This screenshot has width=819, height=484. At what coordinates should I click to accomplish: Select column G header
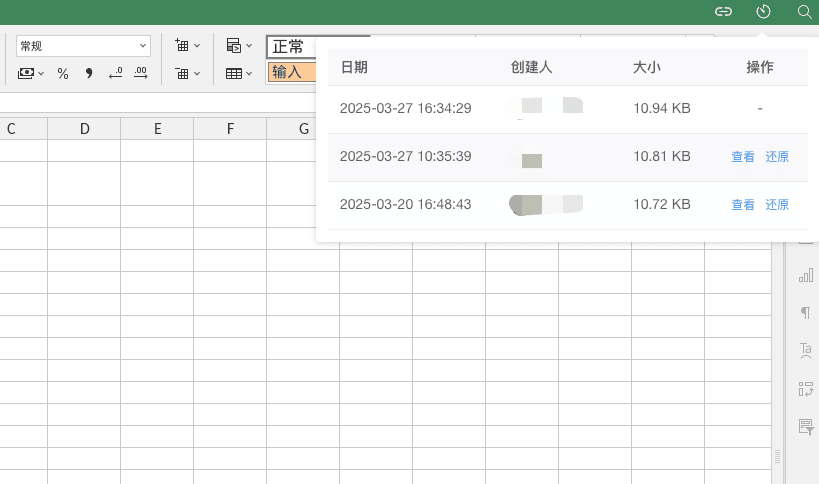click(292, 128)
